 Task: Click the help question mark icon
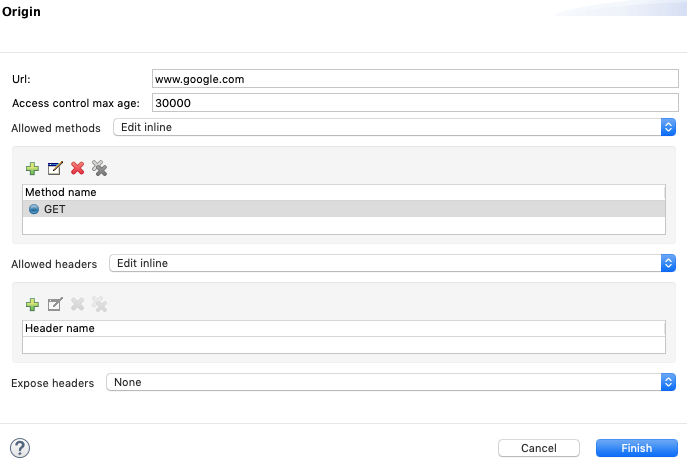19,448
